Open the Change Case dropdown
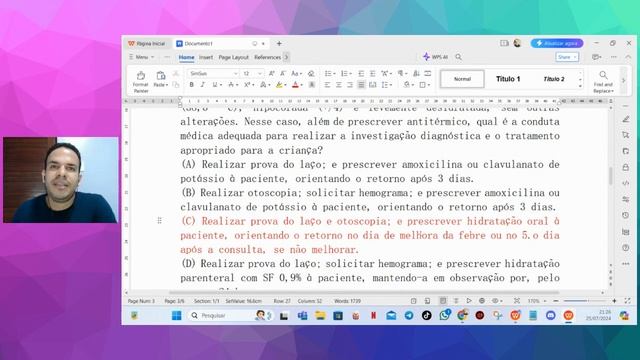The image size is (640, 360). (x=296, y=73)
